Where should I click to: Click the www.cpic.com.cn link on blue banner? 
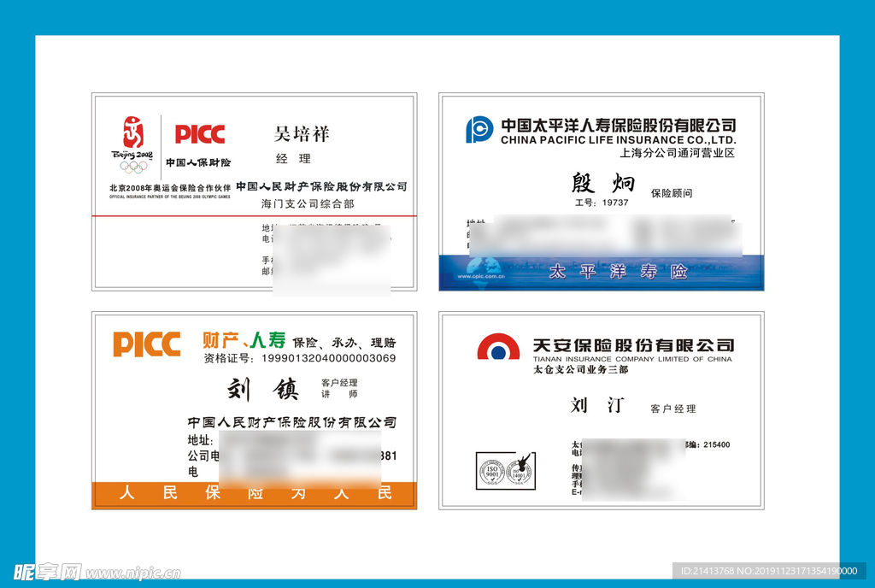point(480,276)
